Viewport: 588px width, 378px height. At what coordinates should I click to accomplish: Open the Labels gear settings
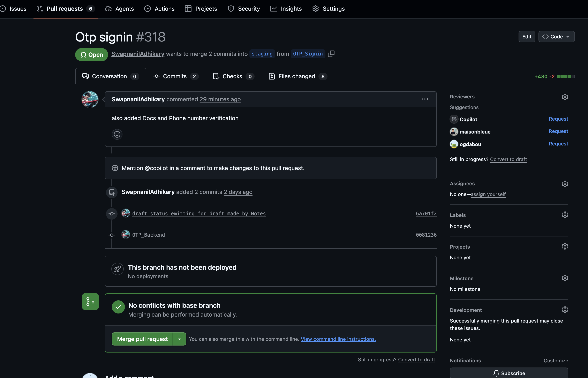[x=565, y=215]
